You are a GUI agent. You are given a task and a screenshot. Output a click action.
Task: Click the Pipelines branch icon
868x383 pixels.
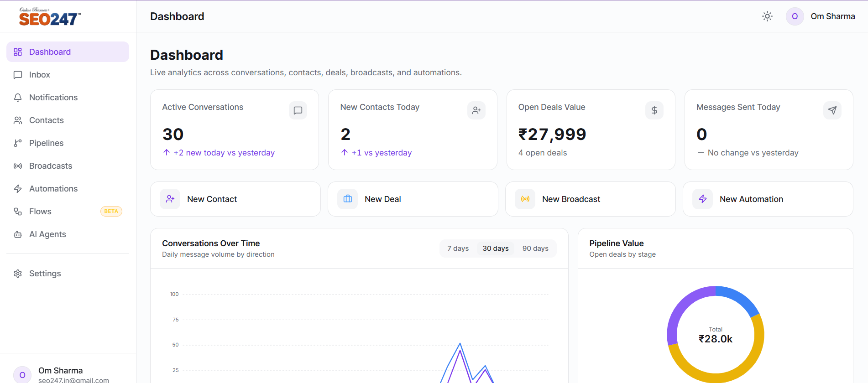[18, 143]
